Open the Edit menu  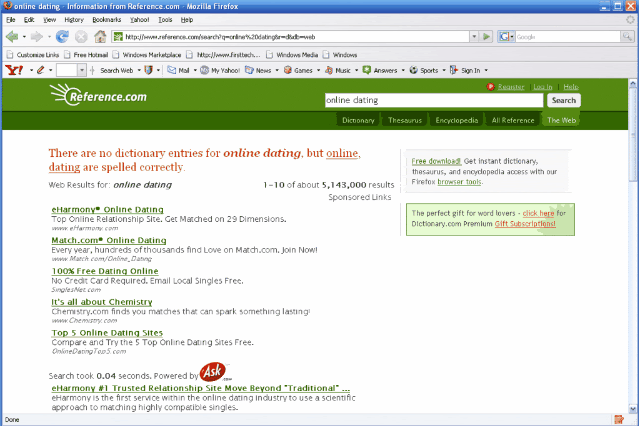pyautogui.click(x=29, y=20)
